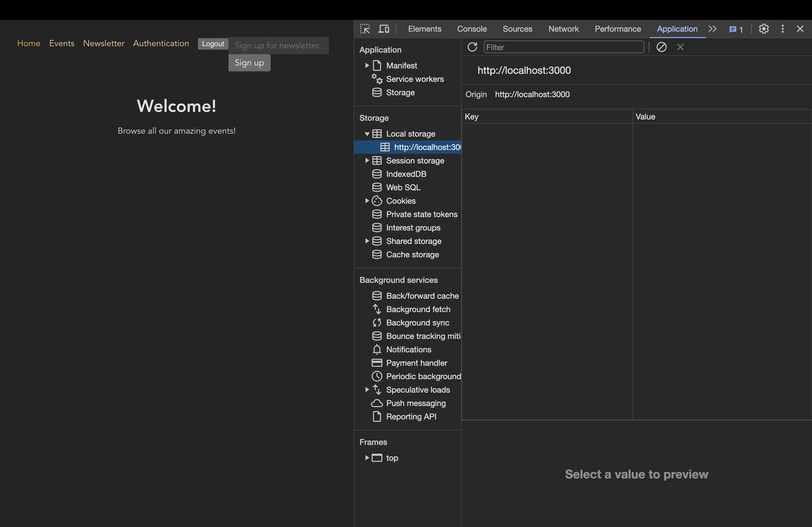812x527 pixels.
Task: Toggle the device toolbar icon
Action: point(384,29)
